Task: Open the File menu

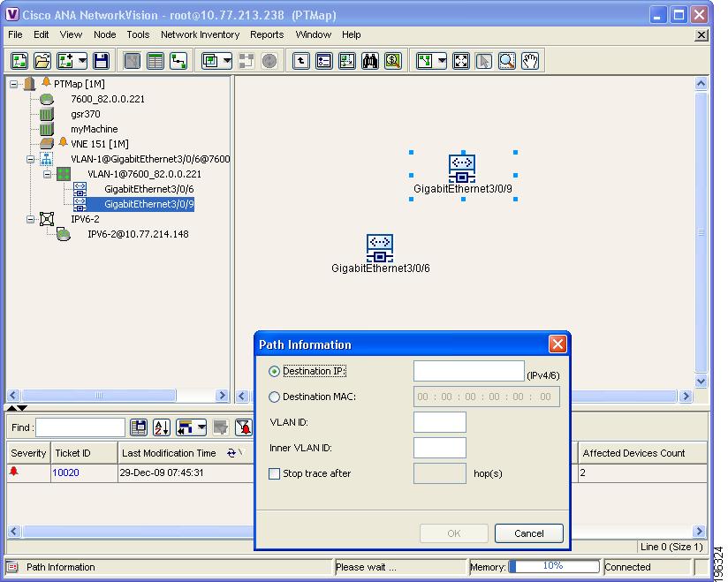Action: tap(15, 34)
